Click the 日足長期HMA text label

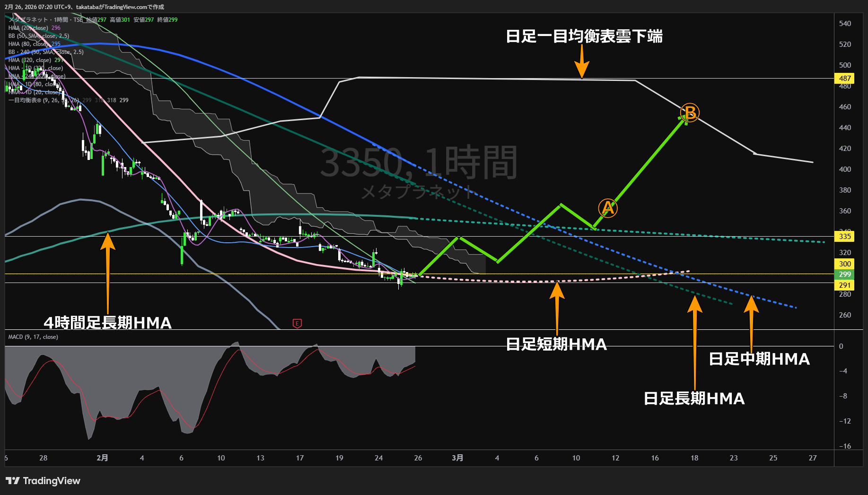pyautogui.click(x=694, y=398)
